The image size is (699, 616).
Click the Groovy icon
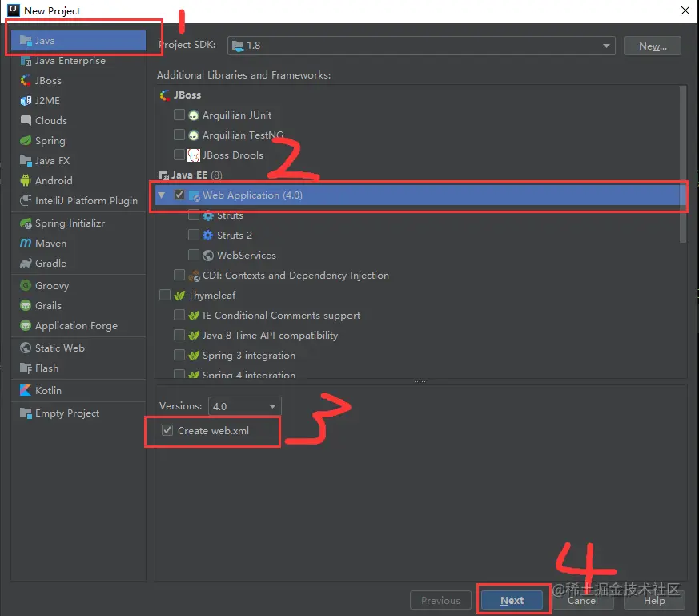pyautogui.click(x=26, y=285)
